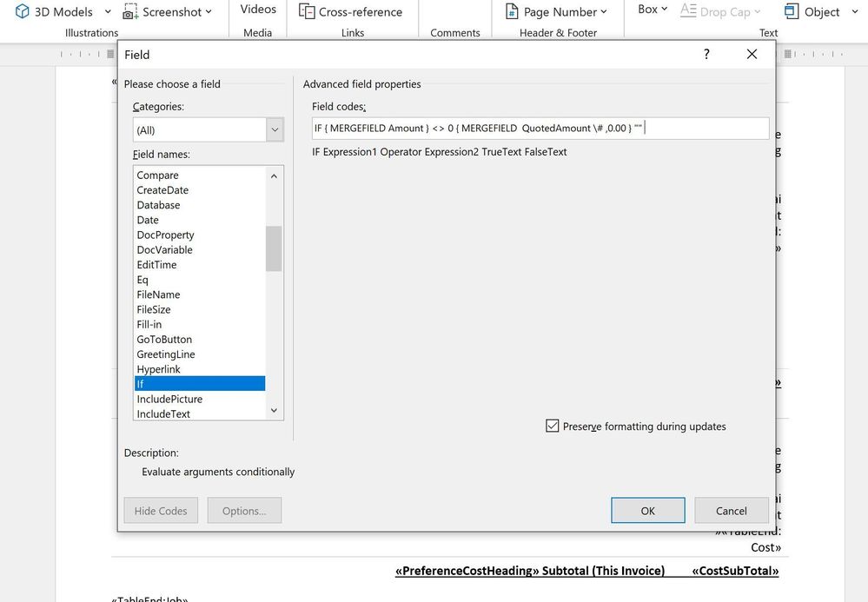Expand the Page Number dropdown arrow
868x602 pixels.
point(603,11)
